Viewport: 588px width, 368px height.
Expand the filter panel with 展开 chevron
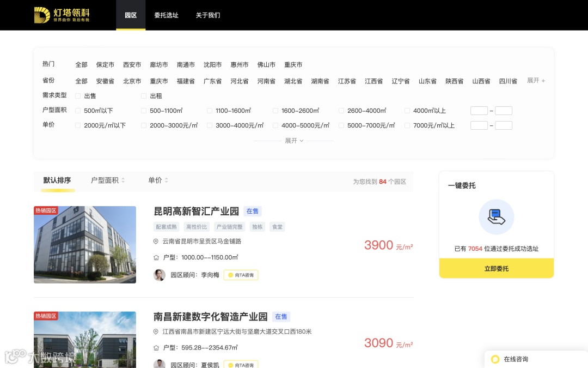click(x=294, y=141)
